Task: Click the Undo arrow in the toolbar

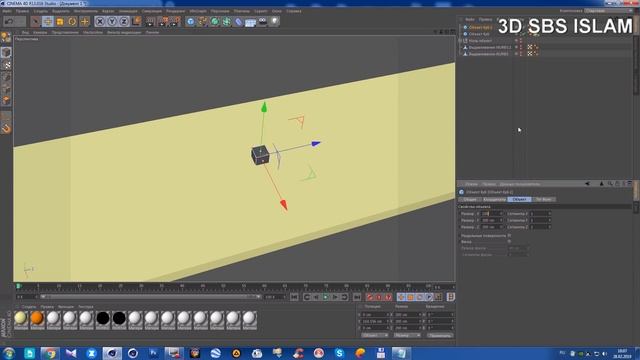Action: click(9, 21)
